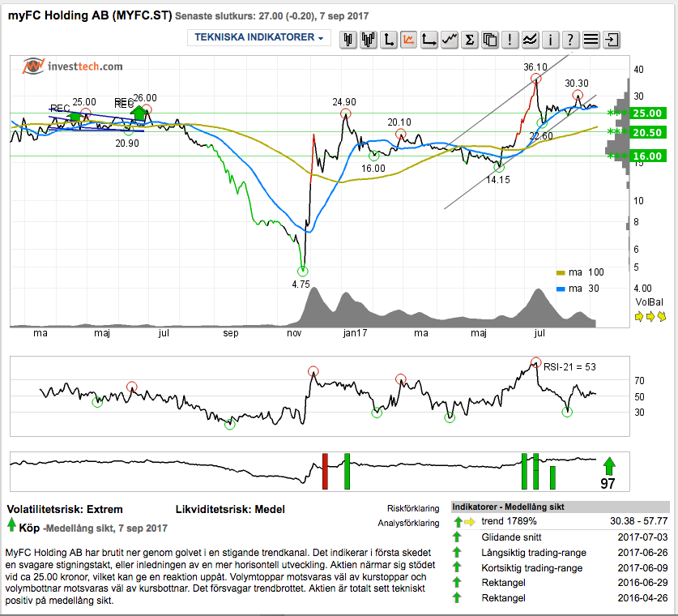
Task: Click the Indikatorer - Medellång sikt header
Action: pos(561,507)
